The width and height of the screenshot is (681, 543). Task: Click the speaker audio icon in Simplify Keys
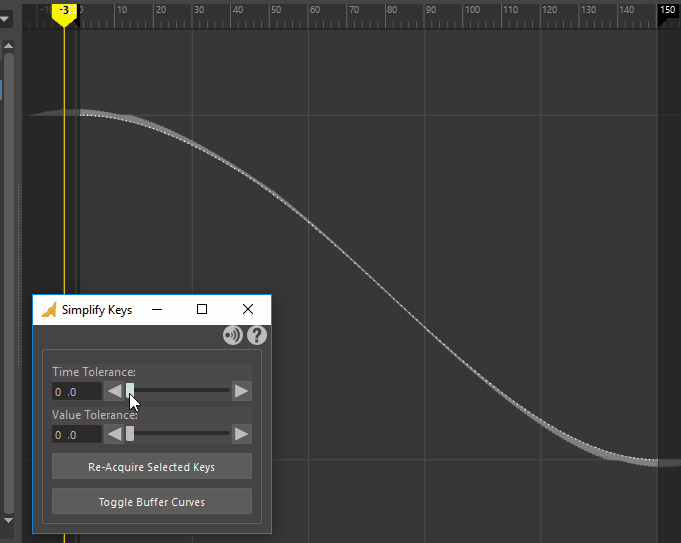(x=233, y=336)
